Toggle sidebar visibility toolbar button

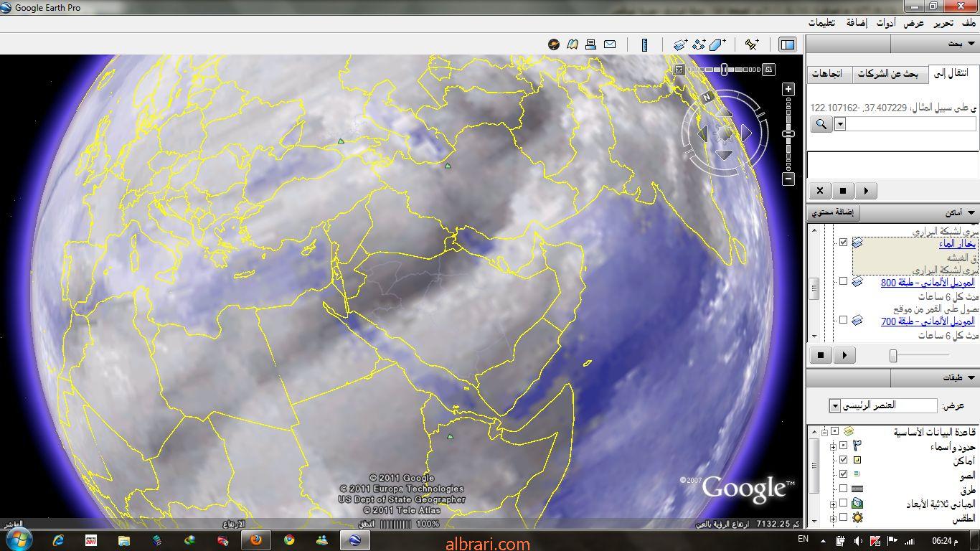(x=788, y=44)
